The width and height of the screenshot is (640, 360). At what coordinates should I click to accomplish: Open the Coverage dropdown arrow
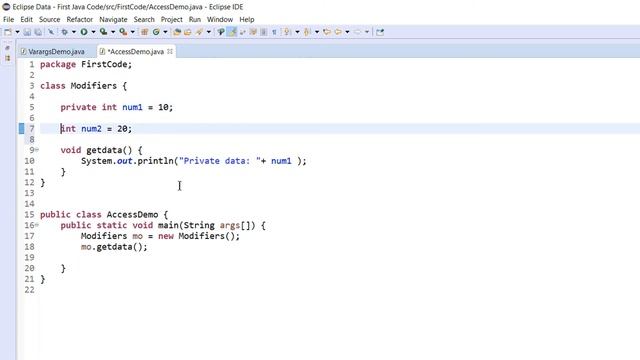(x=113, y=32)
